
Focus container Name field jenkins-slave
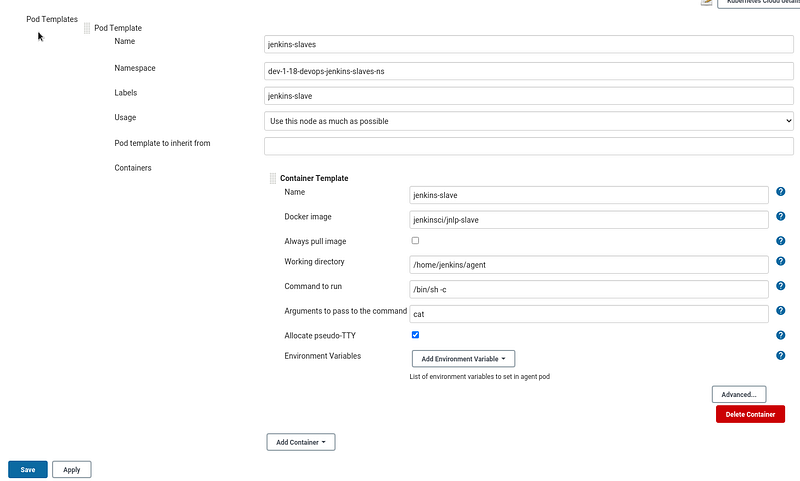tap(589, 195)
